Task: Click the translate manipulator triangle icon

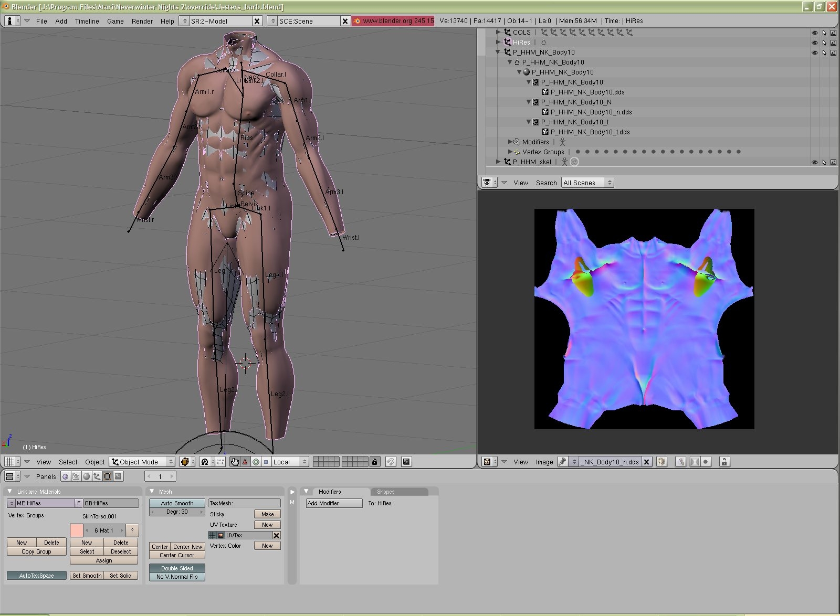Action: pos(245,462)
